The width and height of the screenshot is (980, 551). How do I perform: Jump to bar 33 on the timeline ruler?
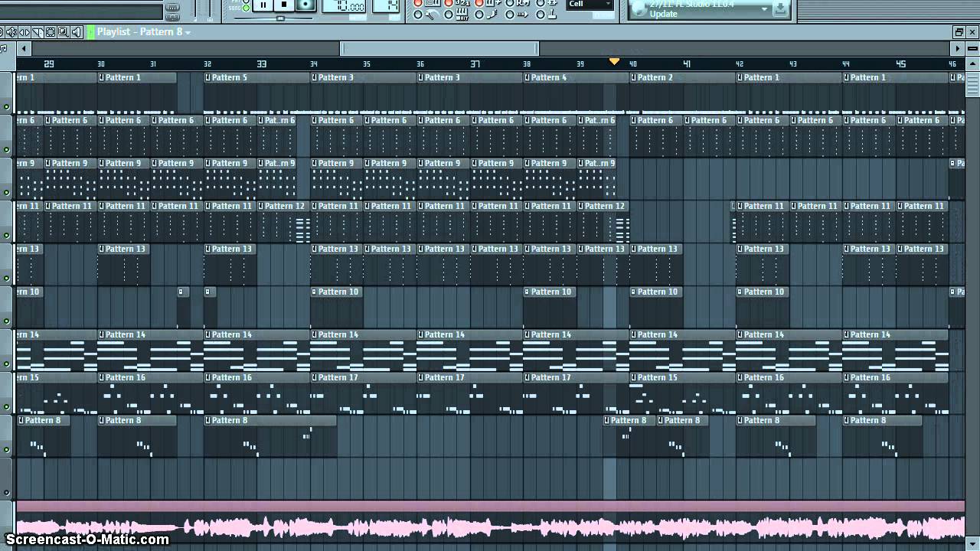262,64
